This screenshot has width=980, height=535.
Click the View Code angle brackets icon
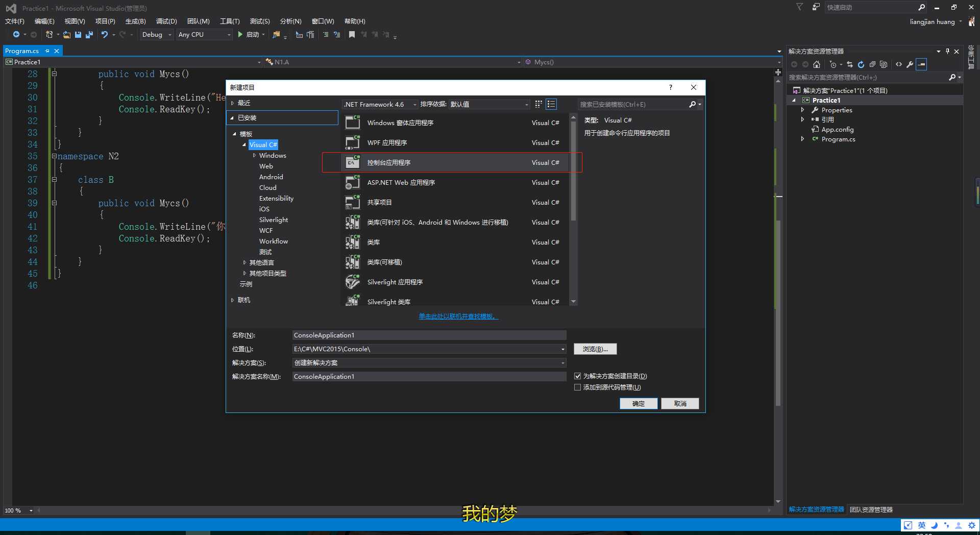[899, 64]
